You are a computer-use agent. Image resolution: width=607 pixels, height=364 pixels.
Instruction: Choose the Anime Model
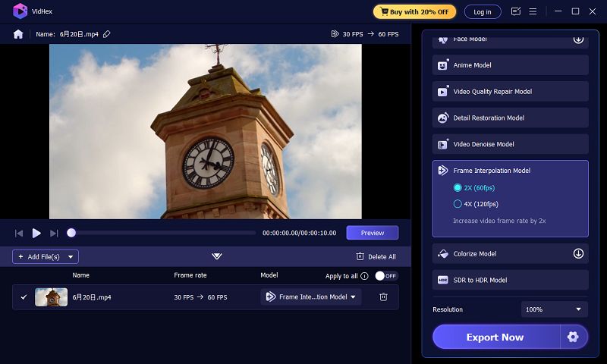pos(510,65)
